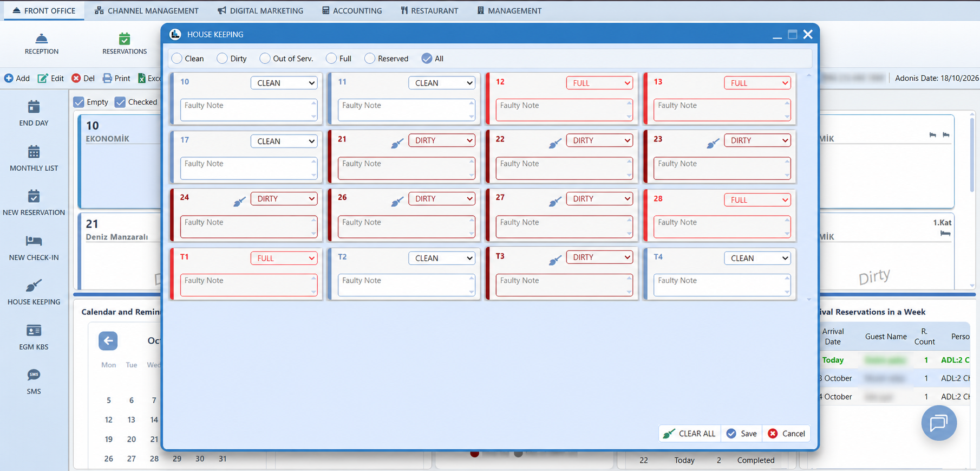Click the Print toolbar icon

tap(108, 78)
